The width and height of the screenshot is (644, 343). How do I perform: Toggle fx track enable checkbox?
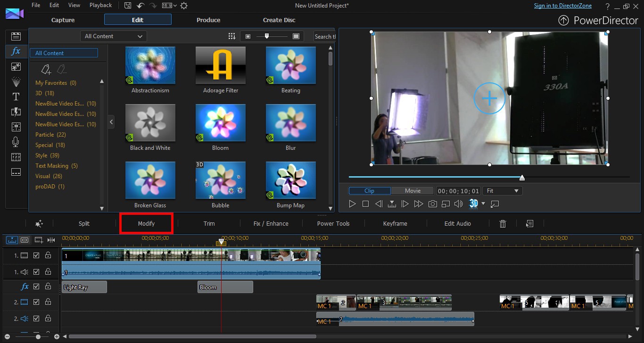click(x=36, y=286)
